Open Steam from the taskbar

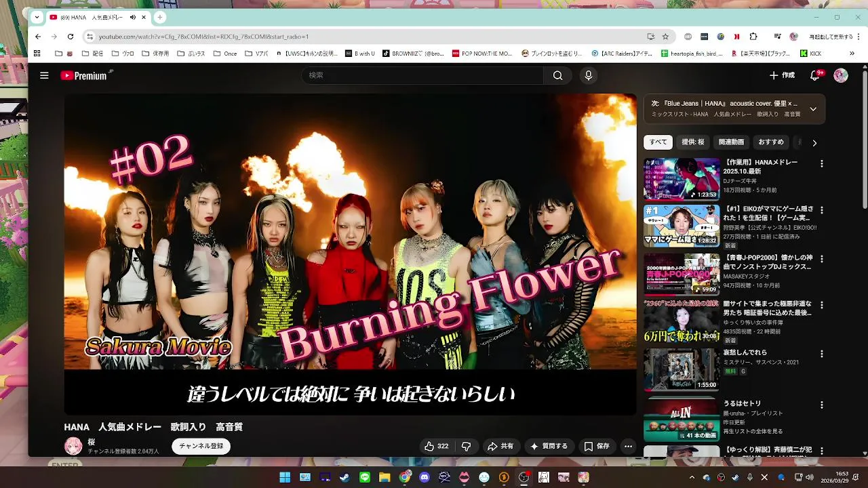tap(345, 477)
